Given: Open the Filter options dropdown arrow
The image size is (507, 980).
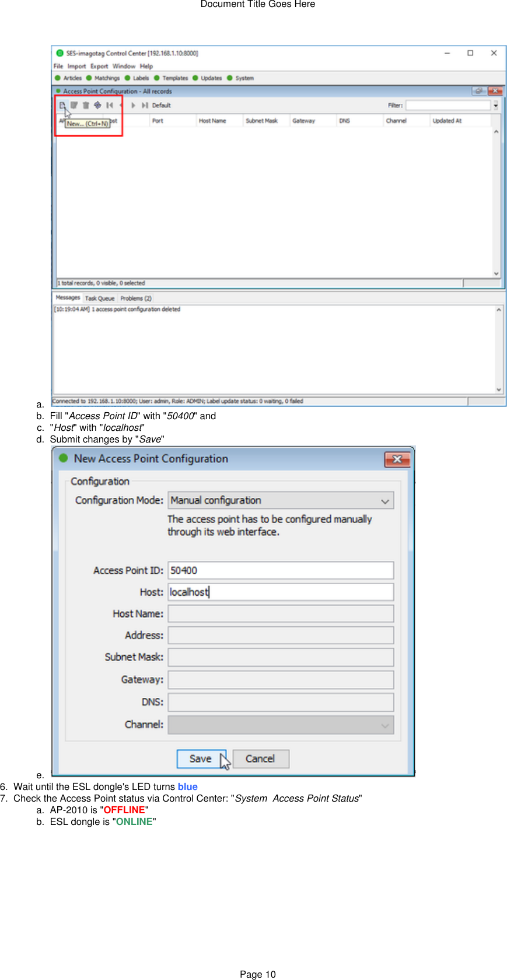Looking at the screenshot, I should 496,106.
